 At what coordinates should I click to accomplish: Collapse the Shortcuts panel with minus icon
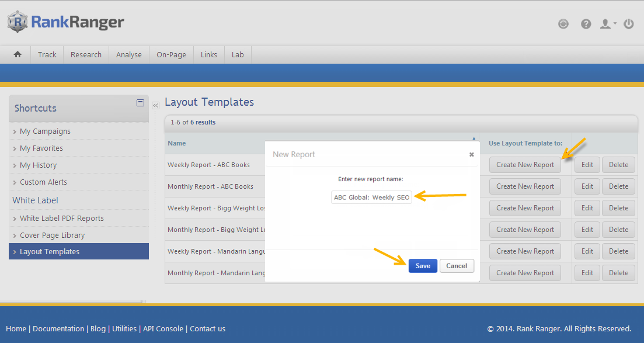[x=141, y=103]
